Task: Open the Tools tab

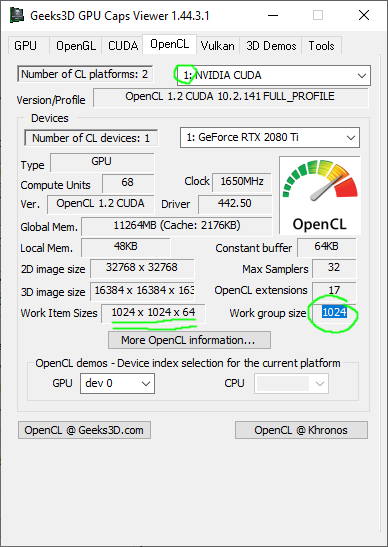Action: point(321,46)
